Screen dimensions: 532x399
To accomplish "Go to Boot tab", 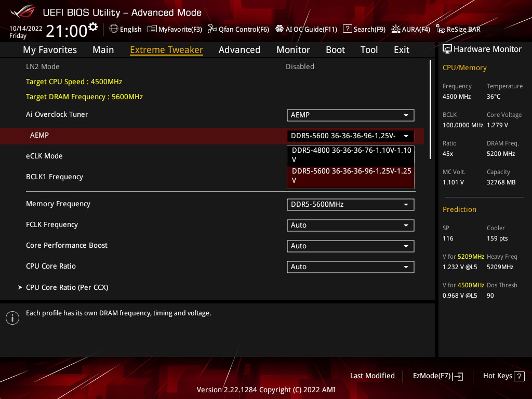I will [x=335, y=50].
